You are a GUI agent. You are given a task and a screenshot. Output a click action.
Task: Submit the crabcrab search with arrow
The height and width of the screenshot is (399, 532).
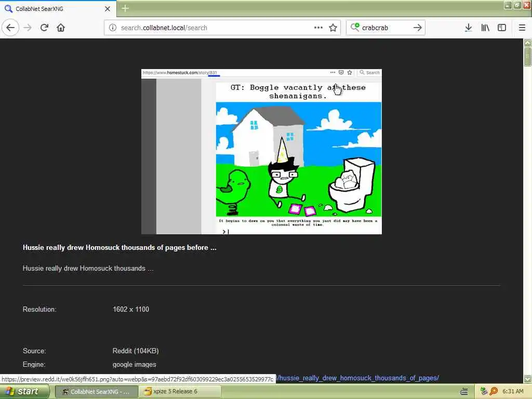(418, 28)
